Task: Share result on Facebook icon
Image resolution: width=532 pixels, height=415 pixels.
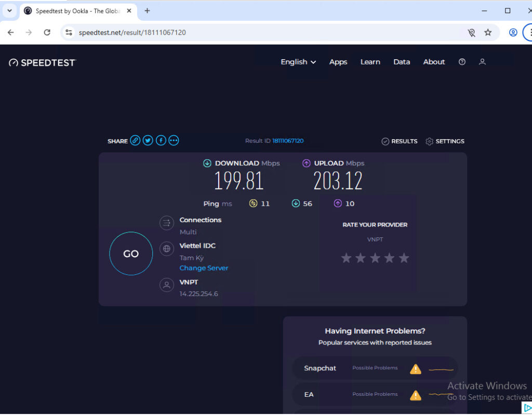Action: click(x=161, y=140)
